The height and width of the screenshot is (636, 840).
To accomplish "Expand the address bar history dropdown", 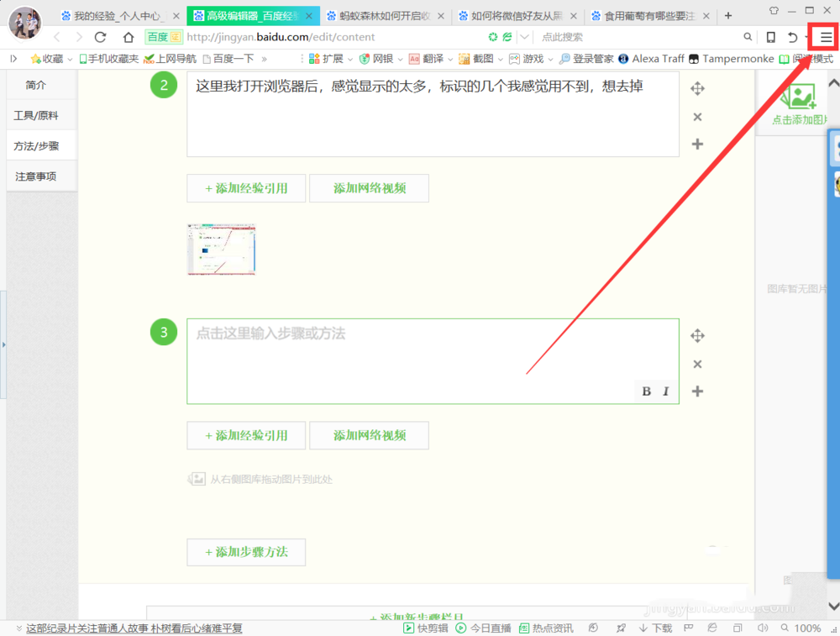I will (x=522, y=36).
